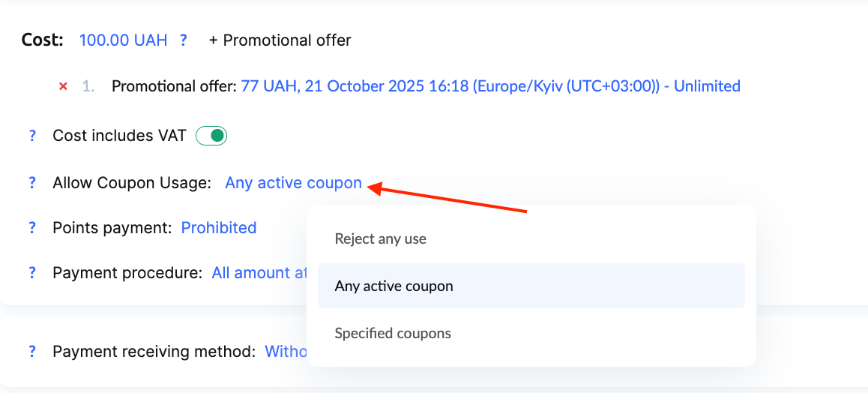The image size is (868, 393).
Task: Click + Promotional offer to add one
Action: coord(280,40)
